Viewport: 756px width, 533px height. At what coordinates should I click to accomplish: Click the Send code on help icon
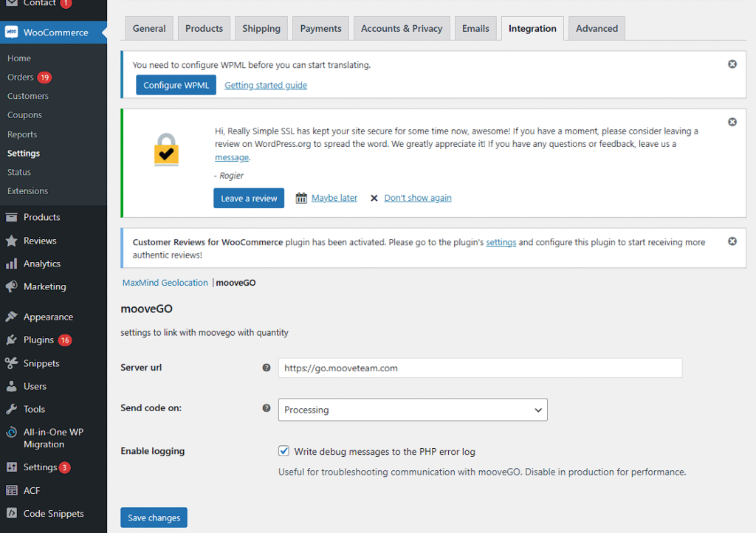tap(266, 408)
